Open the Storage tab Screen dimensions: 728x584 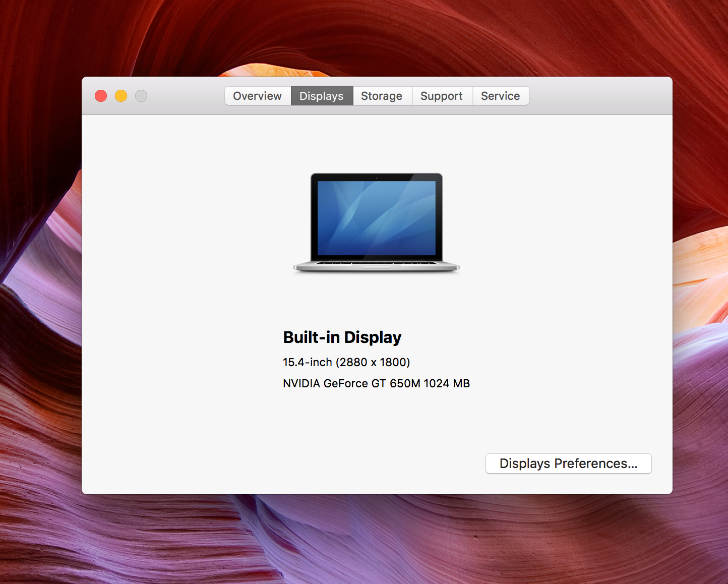point(382,96)
